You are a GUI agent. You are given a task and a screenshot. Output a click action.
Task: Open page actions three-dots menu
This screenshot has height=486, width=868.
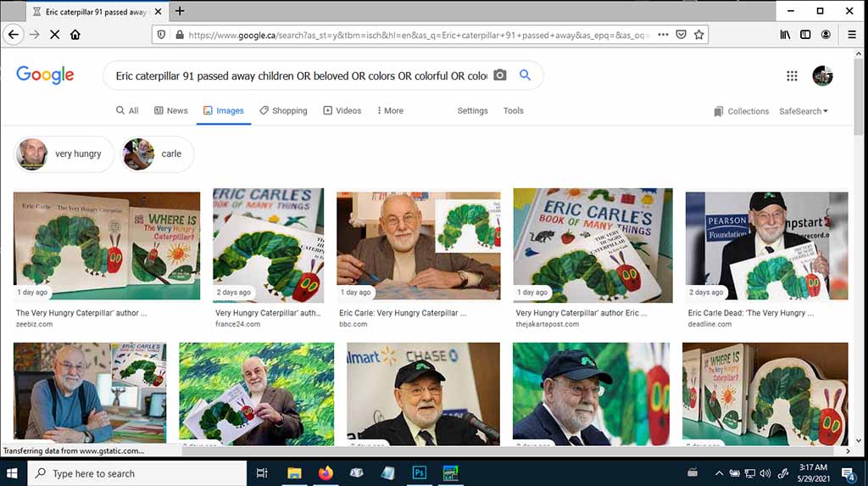pyautogui.click(x=663, y=35)
